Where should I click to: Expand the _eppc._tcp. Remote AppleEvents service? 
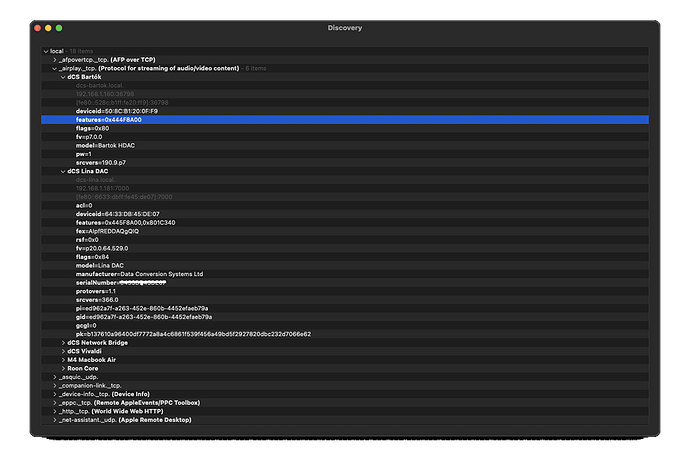[55, 403]
